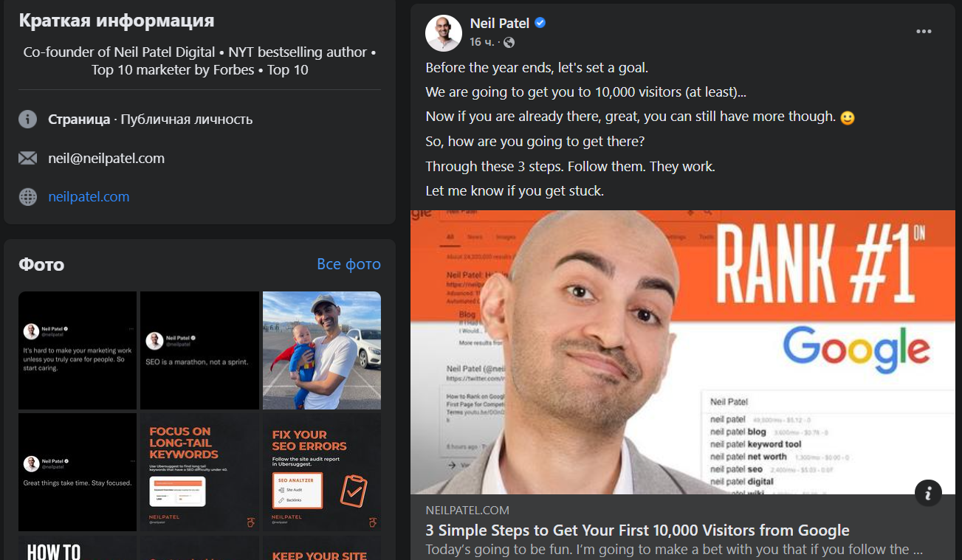The image size is (962, 560).
Task: Open SEO is a marathon photo thumbnail
Action: click(199, 350)
